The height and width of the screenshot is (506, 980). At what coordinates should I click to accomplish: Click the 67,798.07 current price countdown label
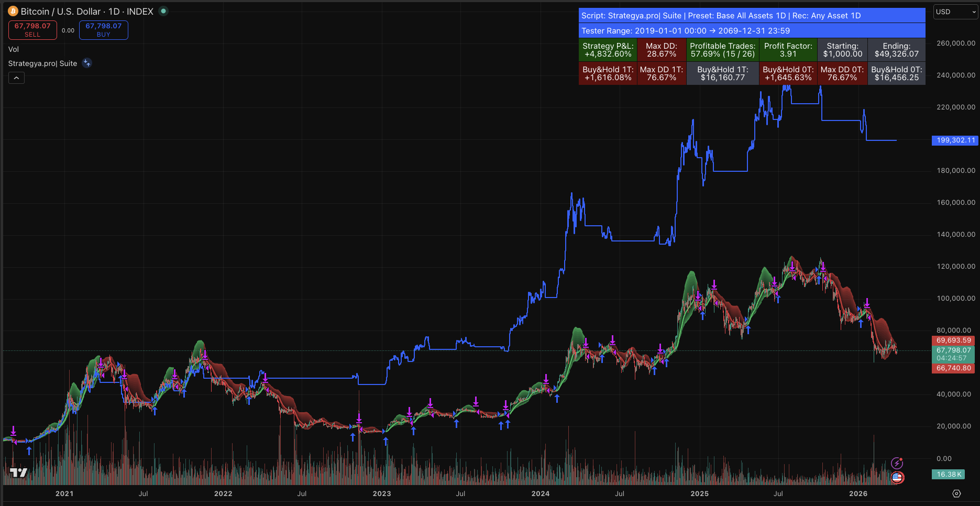coord(953,354)
